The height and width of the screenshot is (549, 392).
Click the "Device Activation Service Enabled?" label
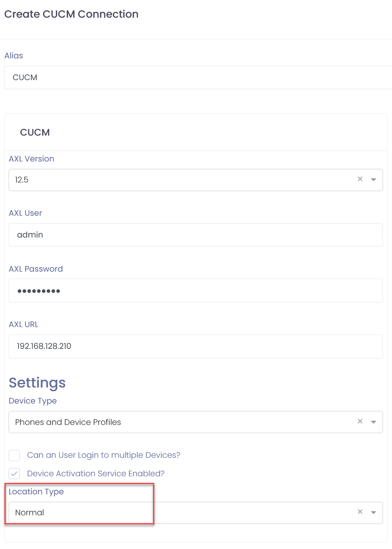96,474
